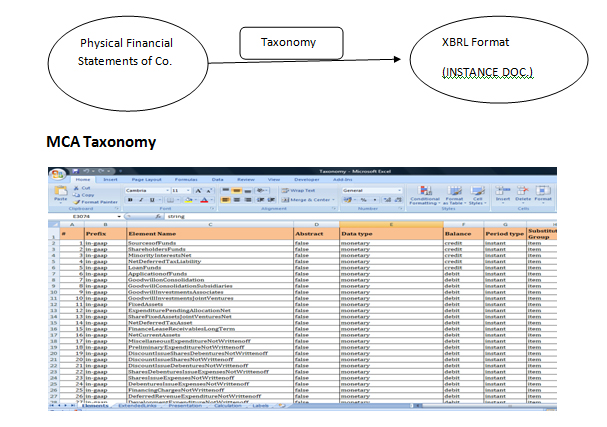Screen dimensions: 607x427
Task: Toggle Bold formatting
Action: pos(129,199)
